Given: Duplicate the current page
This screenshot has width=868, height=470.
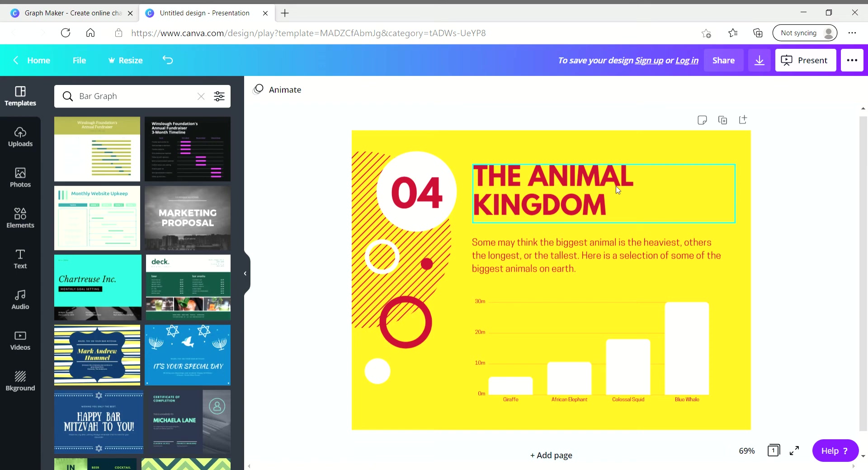Looking at the screenshot, I should 722,120.
